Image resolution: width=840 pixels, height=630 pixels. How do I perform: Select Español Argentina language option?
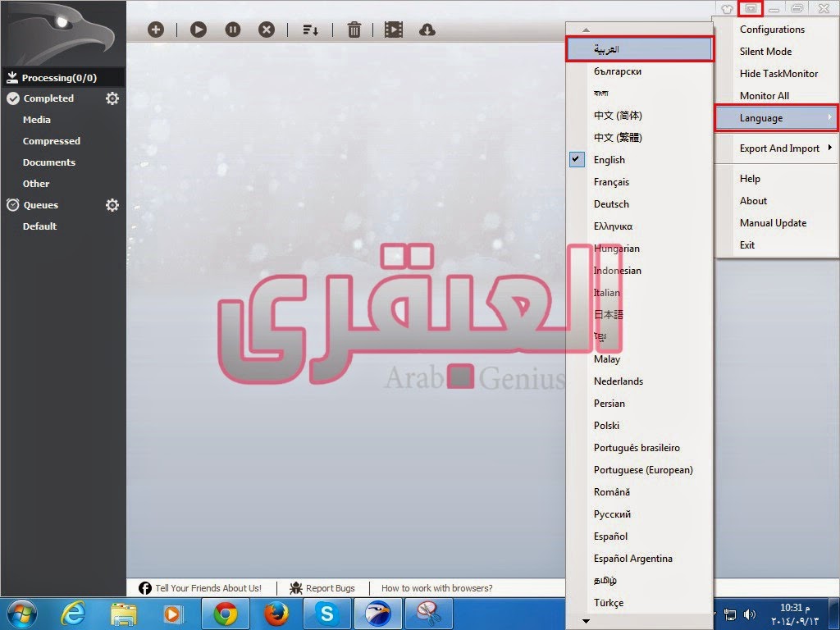pyautogui.click(x=640, y=558)
